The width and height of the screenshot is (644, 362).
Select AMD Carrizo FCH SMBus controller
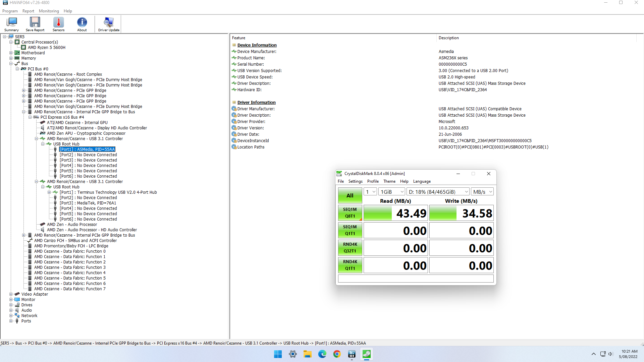(x=75, y=241)
